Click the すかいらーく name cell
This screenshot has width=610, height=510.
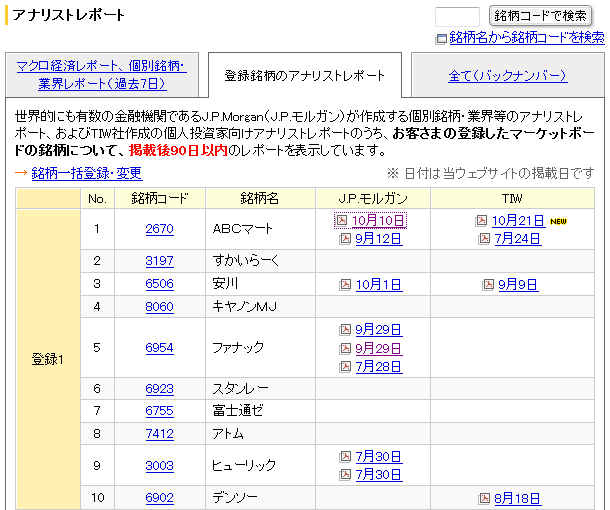260,261
